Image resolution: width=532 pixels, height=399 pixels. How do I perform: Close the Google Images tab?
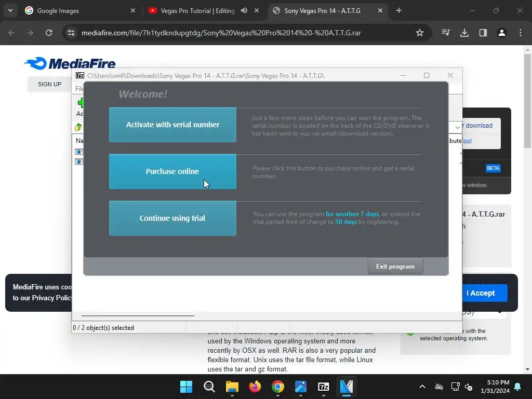[x=133, y=10]
